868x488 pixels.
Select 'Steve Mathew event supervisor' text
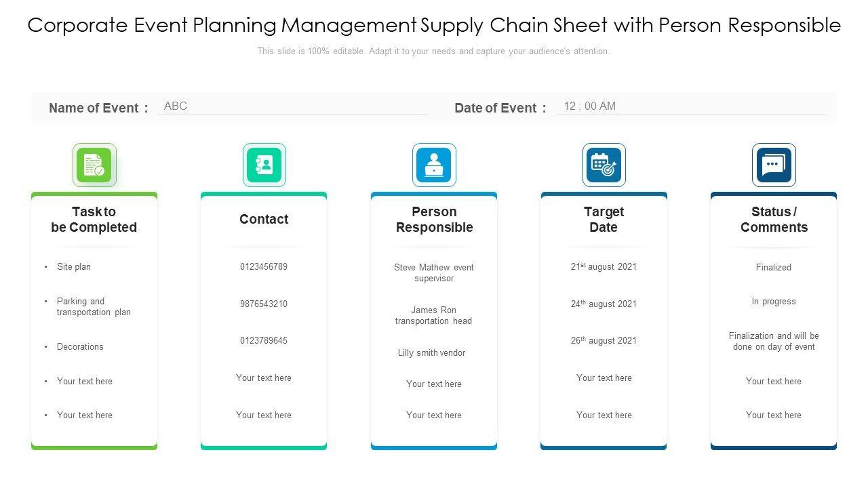point(434,273)
